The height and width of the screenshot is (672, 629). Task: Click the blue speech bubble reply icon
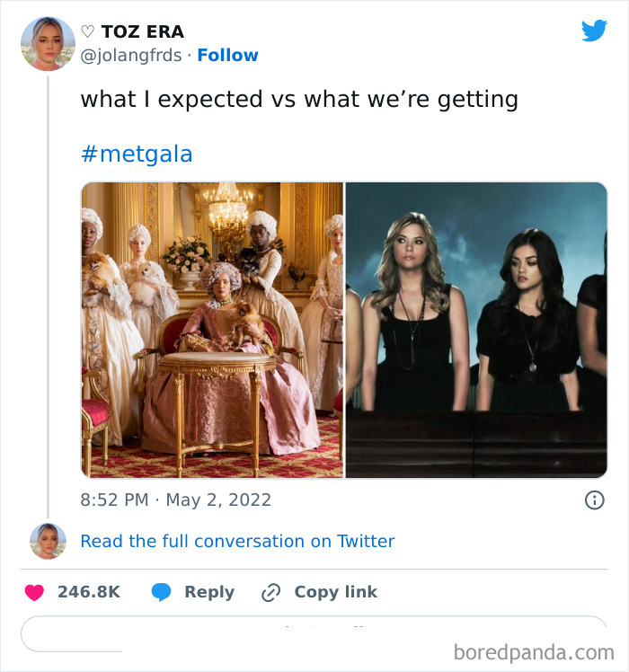pyautogui.click(x=162, y=592)
